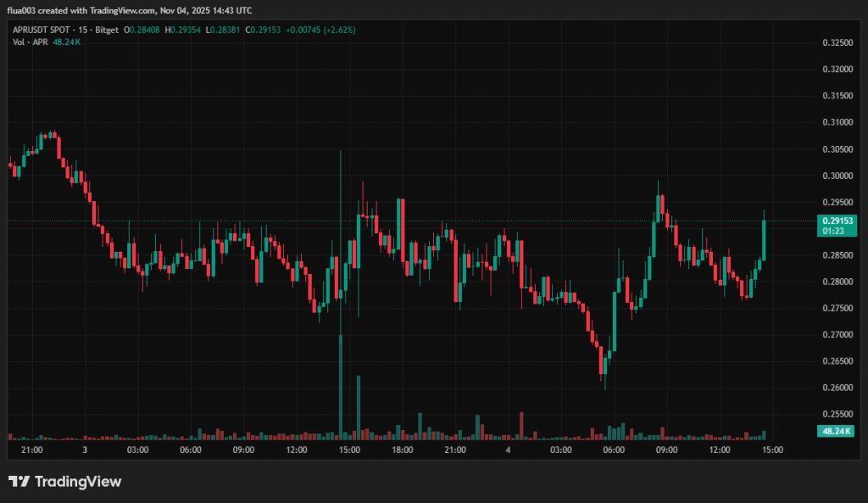Click the L0.28381 low value in header
868x503 pixels.
(223, 30)
